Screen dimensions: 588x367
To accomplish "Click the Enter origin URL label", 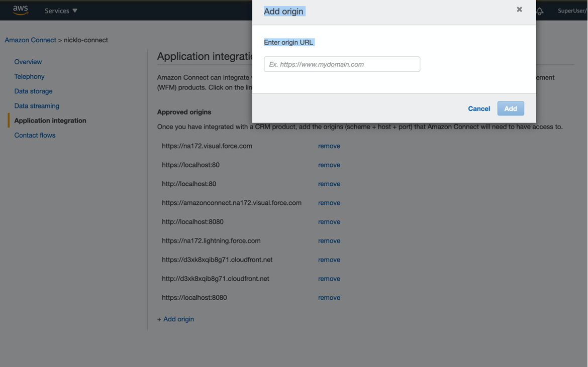I will pyautogui.click(x=288, y=42).
